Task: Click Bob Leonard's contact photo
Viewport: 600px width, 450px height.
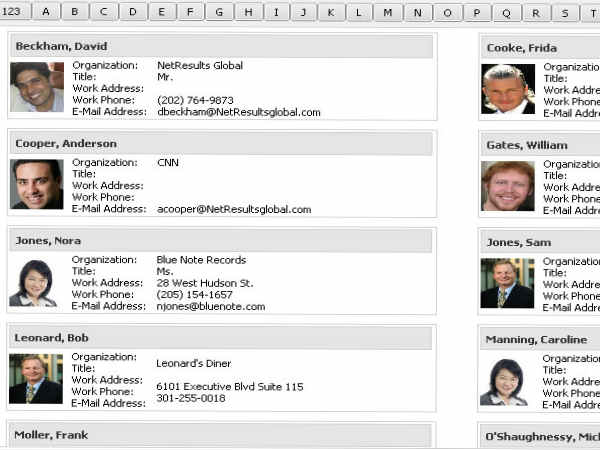Action: click(36, 379)
